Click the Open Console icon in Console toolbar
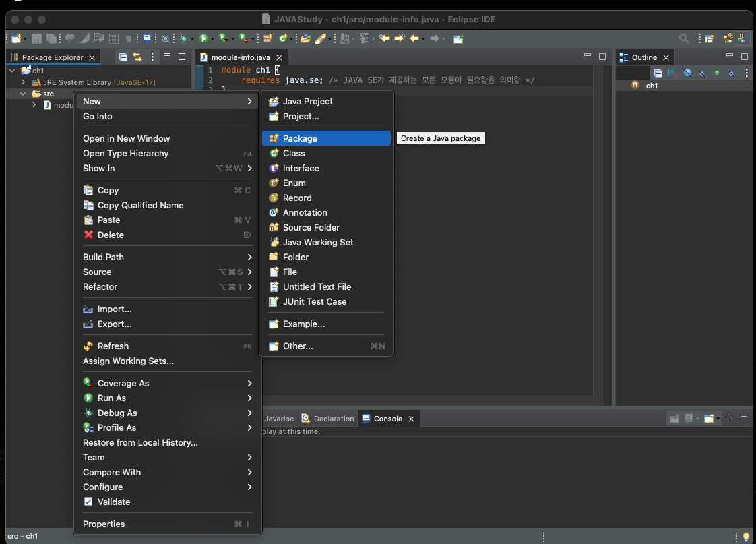The image size is (756, 544). point(709,419)
